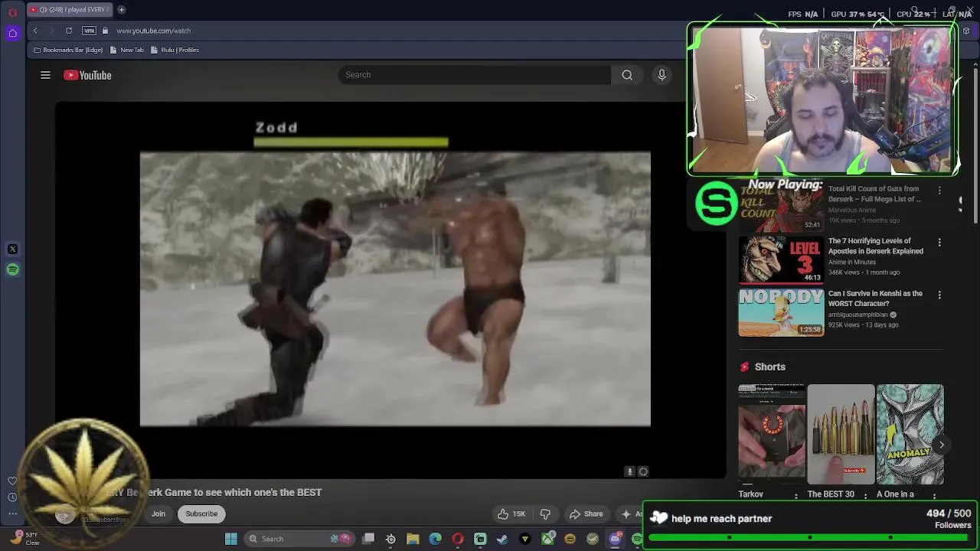Screen dimensions: 980x551
Task: Open options for the Tarkov short
Action: [x=796, y=496]
